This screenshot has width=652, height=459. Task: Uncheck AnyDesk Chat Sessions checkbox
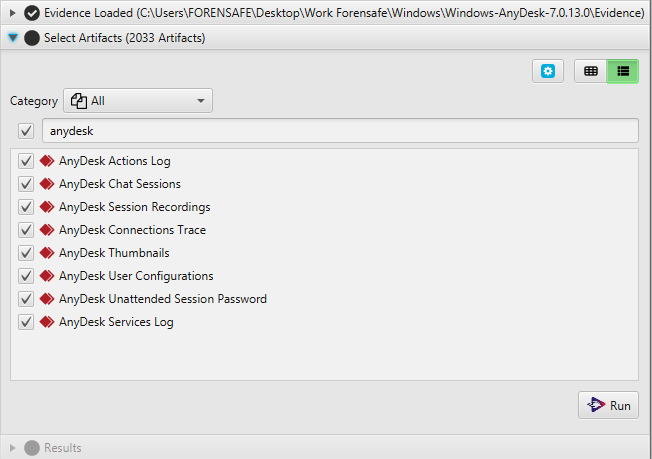26,184
